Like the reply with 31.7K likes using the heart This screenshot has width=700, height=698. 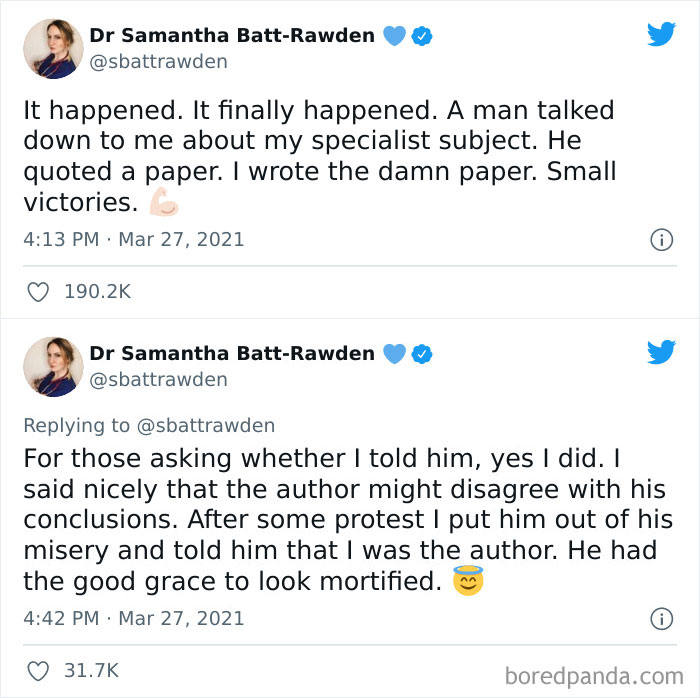pos(38,671)
